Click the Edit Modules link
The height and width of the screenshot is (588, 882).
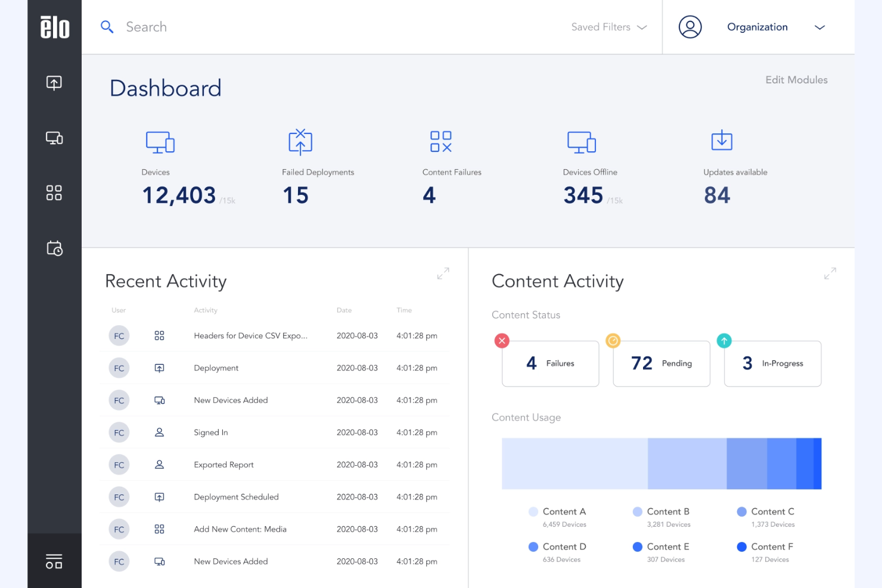point(796,80)
